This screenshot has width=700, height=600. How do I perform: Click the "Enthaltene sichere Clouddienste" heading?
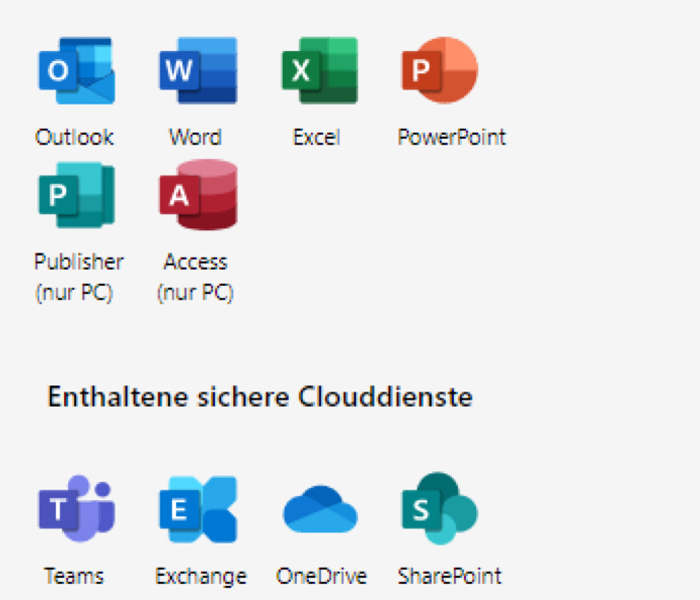click(260, 396)
